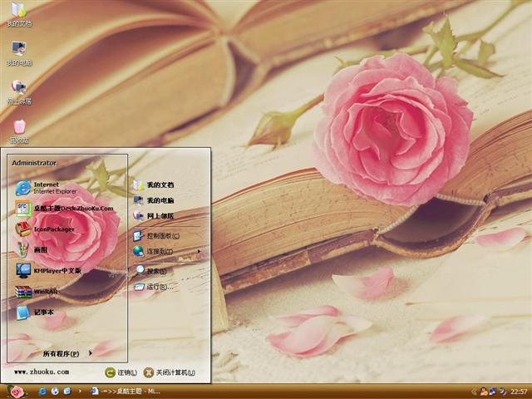532x399 pixels.
Task: Open 我的电脑 in start menu right panel
Action: (x=153, y=200)
